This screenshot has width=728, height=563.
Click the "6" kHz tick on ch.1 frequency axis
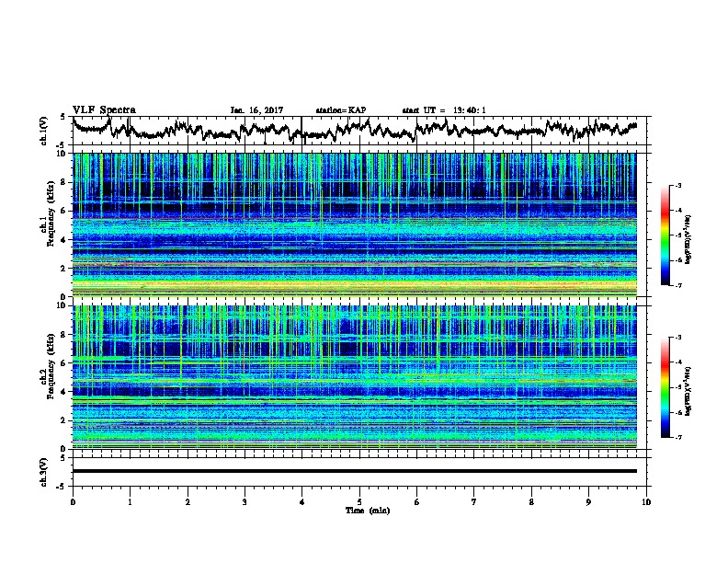tap(63, 211)
